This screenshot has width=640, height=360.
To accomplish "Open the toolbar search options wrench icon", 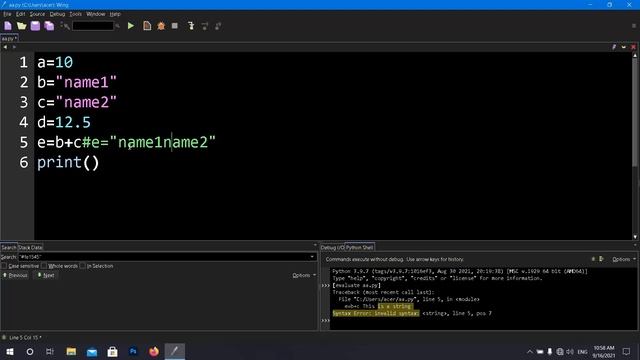I will pos(65,26).
